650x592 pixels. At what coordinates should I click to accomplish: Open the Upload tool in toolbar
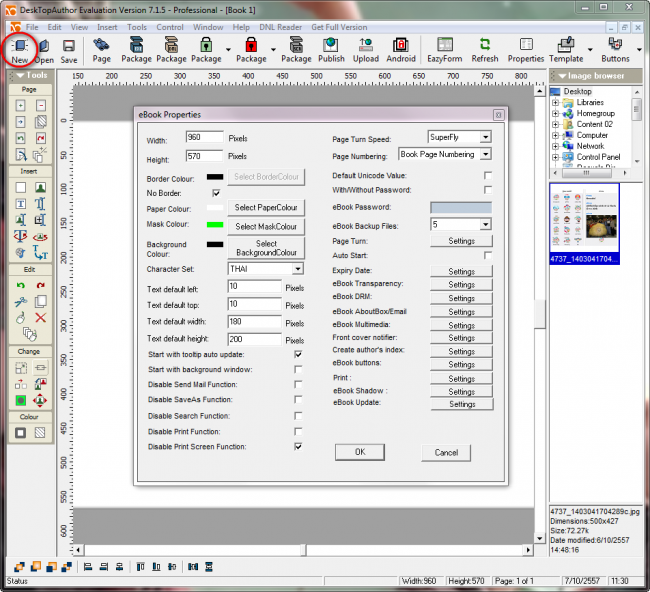pos(366,46)
